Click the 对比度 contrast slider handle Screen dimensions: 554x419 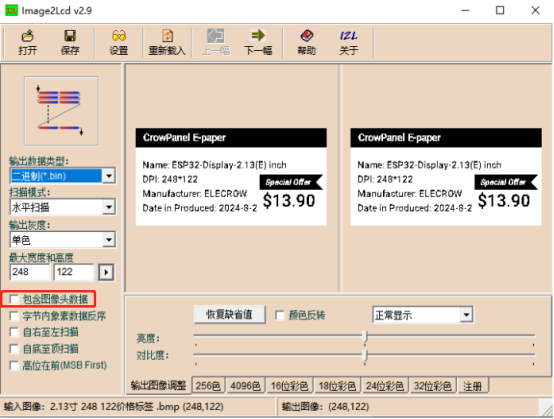365,355
